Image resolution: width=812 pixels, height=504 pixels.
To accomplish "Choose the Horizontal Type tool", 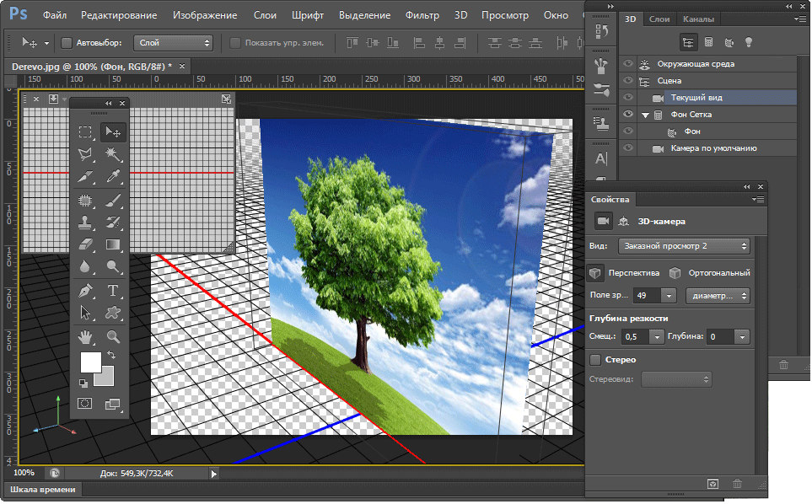I will 112,291.
